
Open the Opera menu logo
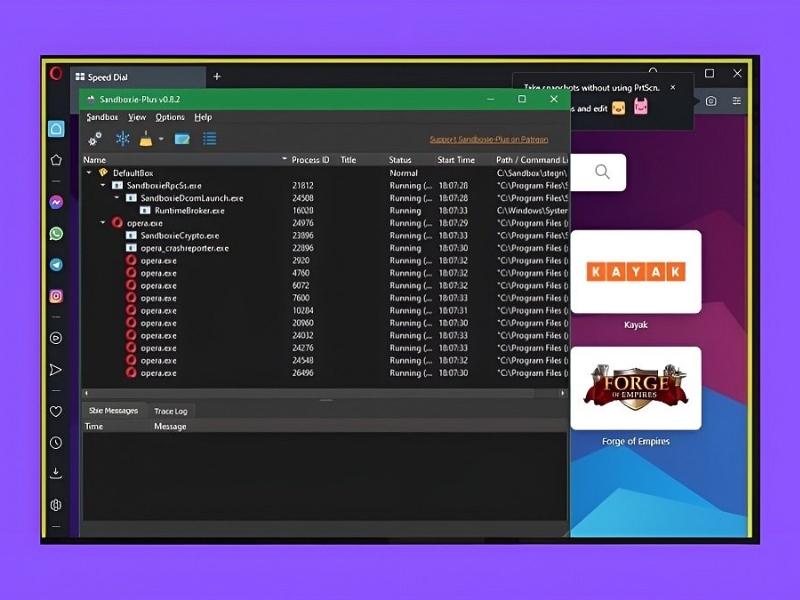(x=56, y=73)
